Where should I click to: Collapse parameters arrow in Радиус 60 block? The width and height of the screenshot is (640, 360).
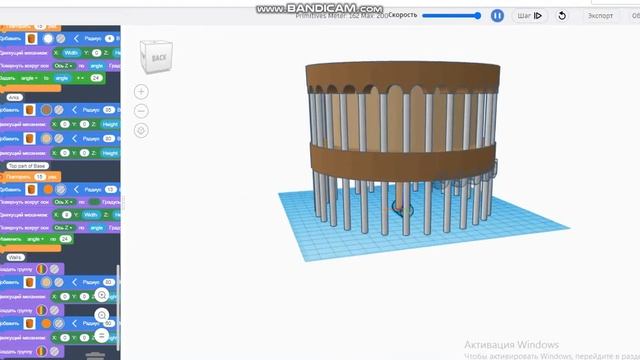(74, 323)
